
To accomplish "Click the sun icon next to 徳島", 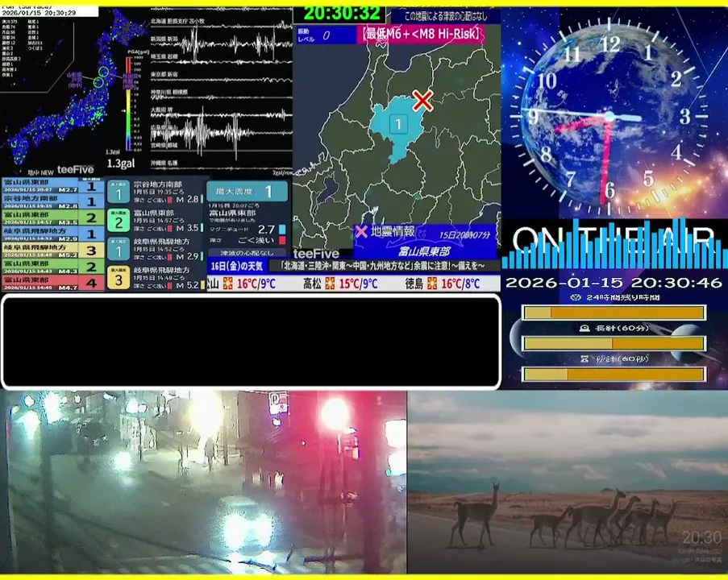I will [432, 283].
